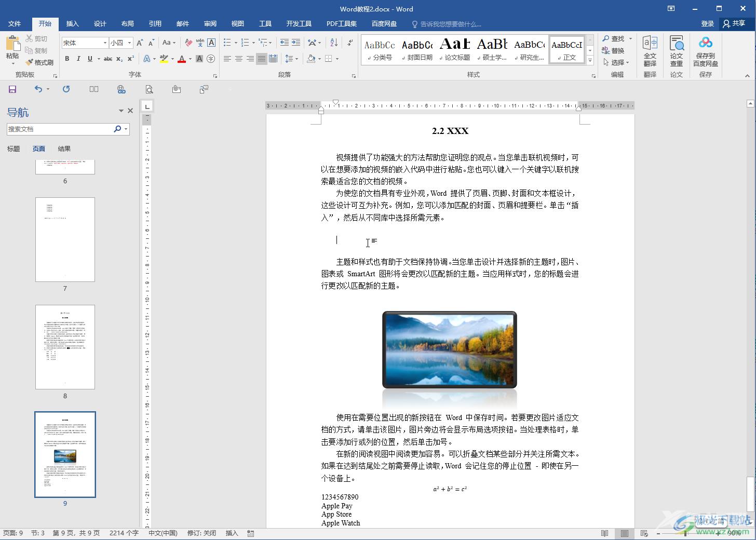The image size is (756, 540).
Task: Click the zoom slider handle in status bar
Action: [685, 533]
